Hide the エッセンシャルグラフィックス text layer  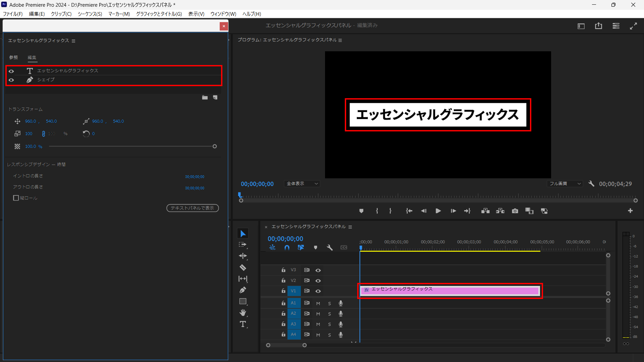pos(11,71)
